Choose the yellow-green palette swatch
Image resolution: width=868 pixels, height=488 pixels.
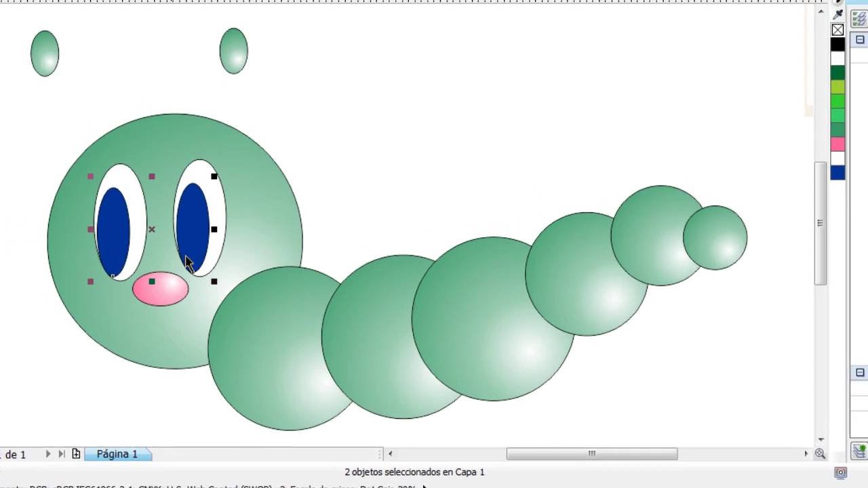[838, 87]
